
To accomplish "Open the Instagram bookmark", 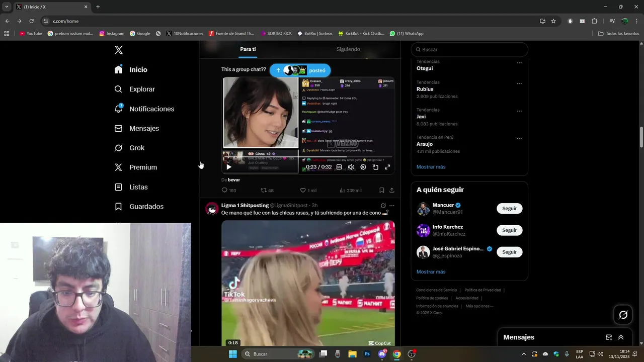I will [112, 34].
